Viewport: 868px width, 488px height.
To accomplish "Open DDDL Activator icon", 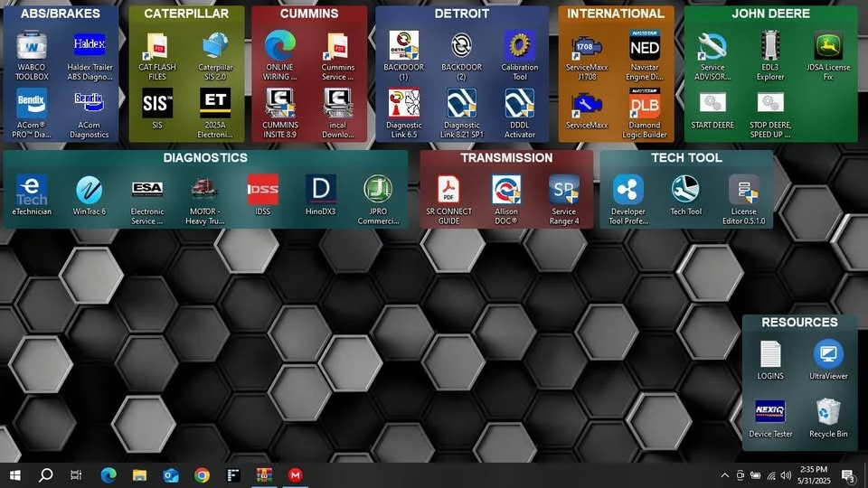I will (519, 114).
